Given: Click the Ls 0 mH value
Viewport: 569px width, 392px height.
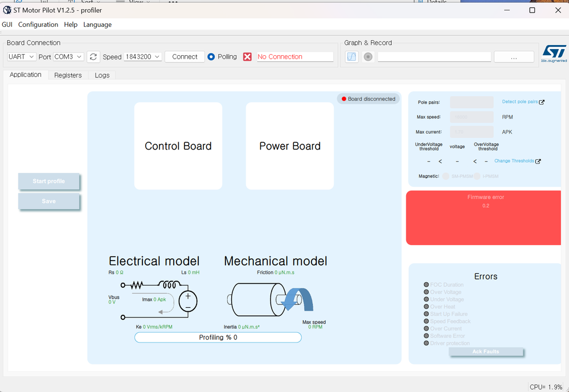Looking at the screenshot, I should [190, 273].
